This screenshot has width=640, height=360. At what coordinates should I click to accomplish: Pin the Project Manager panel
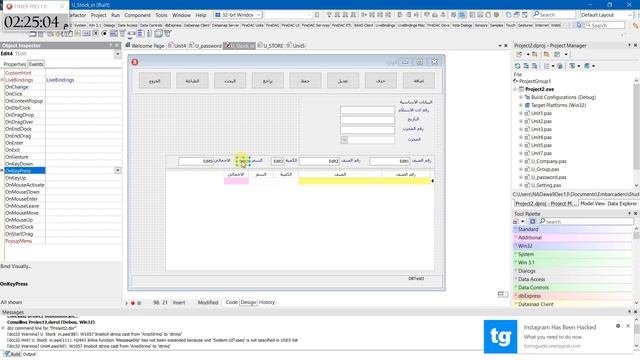[x=629, y=45]
